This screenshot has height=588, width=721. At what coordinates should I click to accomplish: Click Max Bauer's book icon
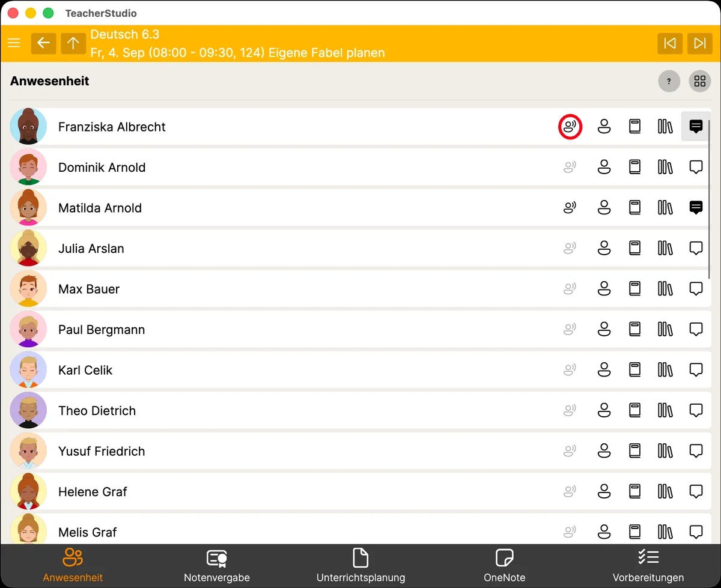635,289
